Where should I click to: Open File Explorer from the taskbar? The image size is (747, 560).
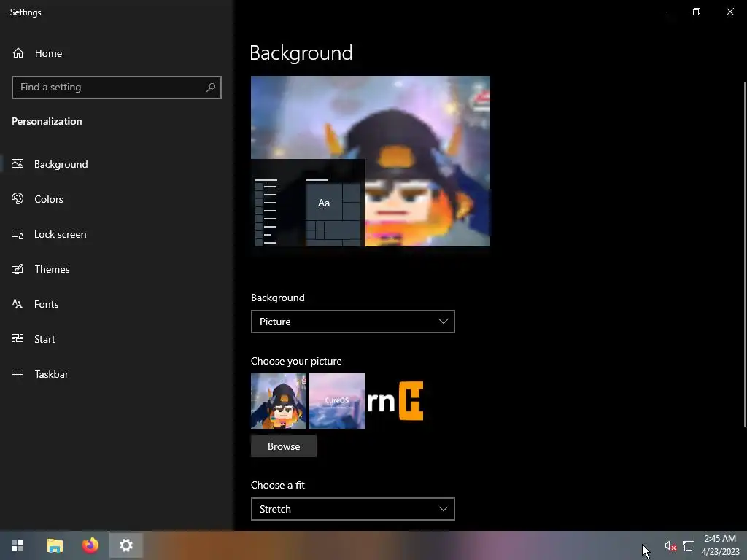pos(54,545)
